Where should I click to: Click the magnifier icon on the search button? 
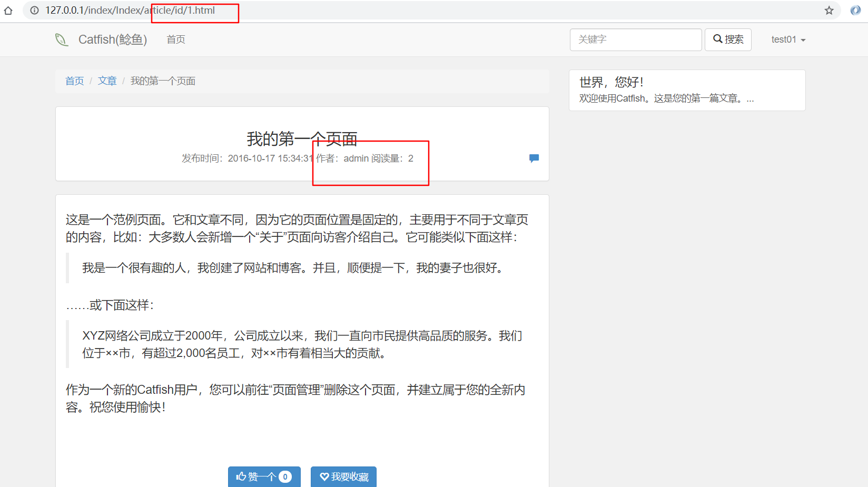point(717,39)
